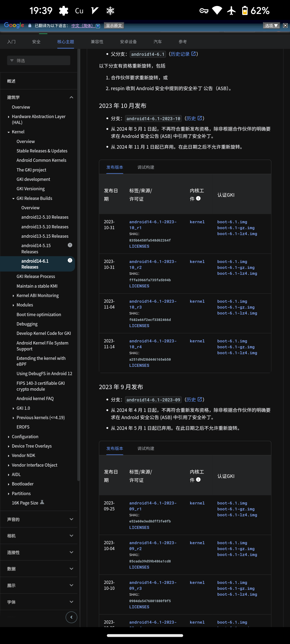This screenshot has width=290, height=644.
Task: Expand the Kernel ABI Monitoring tree item
Action: click(13, 296)
